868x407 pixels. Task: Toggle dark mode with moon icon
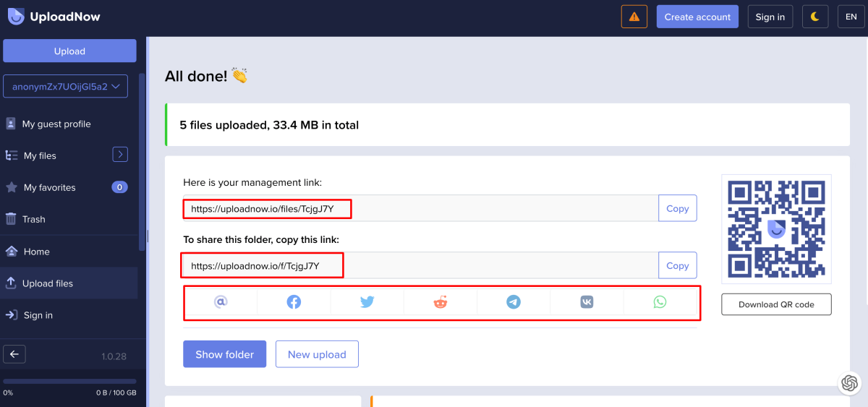click(x=815, y=17)
